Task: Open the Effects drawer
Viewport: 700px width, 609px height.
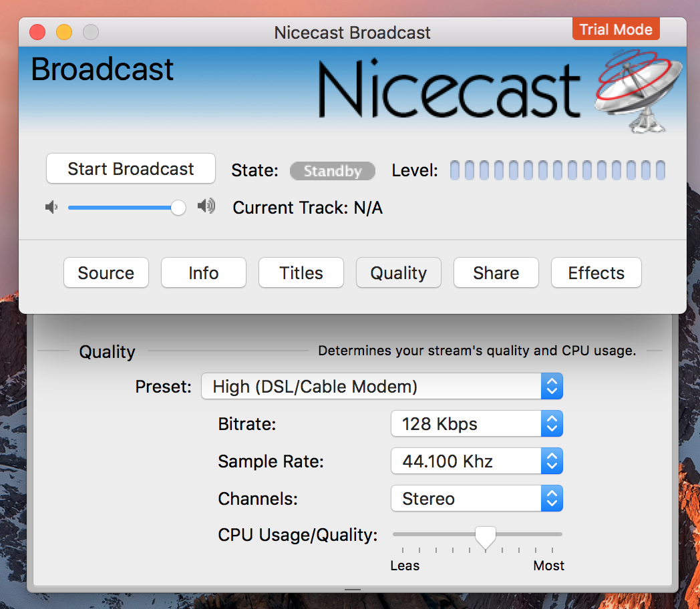Action: (x=596, y=272)
